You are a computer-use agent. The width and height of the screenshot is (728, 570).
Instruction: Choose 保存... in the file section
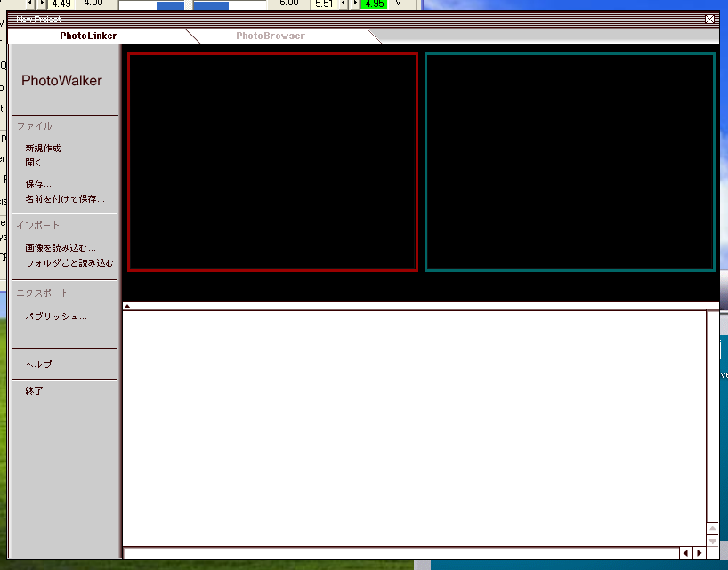(x=38, y=184)
